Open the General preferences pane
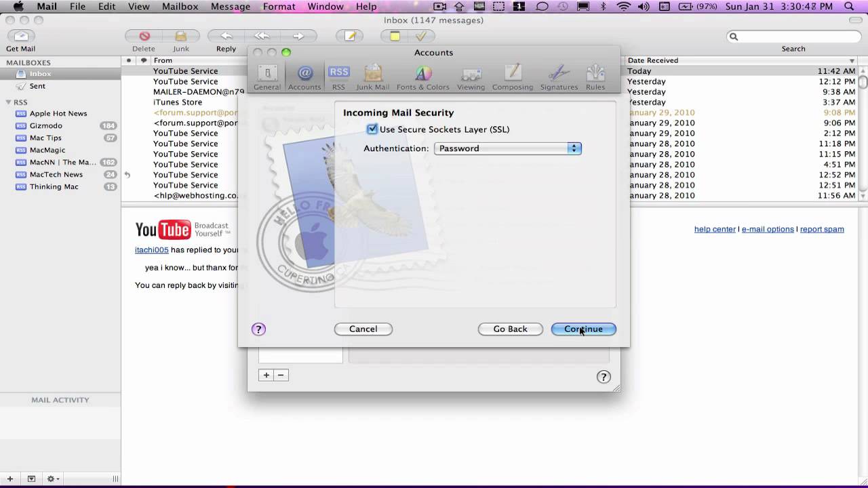This screenshot has width=868, height=488. click(267, 78)
